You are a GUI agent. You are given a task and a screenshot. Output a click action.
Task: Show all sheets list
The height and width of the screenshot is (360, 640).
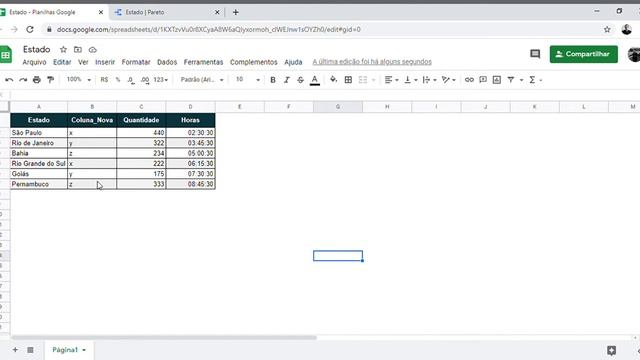(x=30, y=350)
